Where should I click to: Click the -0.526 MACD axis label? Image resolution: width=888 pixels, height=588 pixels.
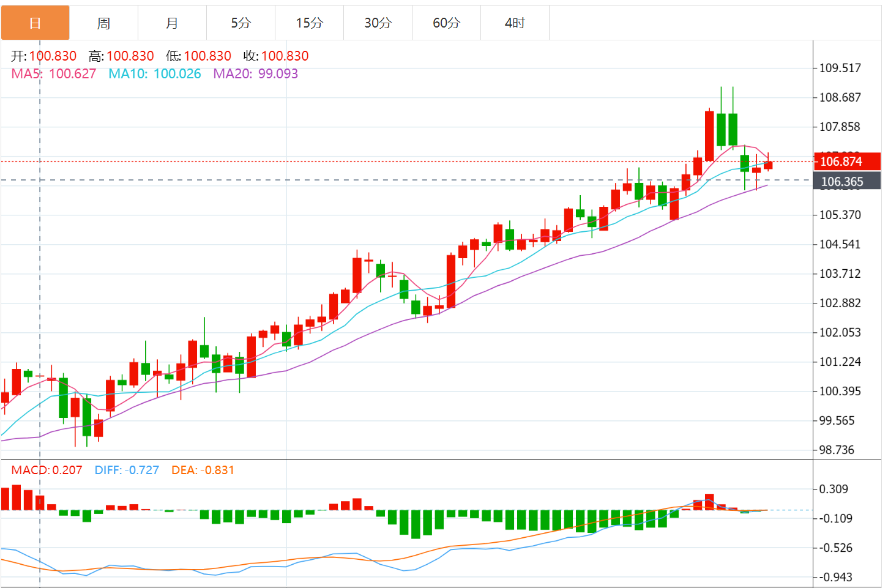[x=836, y=548]
